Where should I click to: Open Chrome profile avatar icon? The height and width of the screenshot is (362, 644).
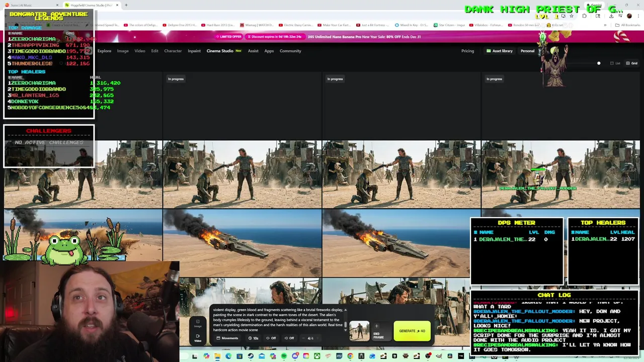[629, 16]
